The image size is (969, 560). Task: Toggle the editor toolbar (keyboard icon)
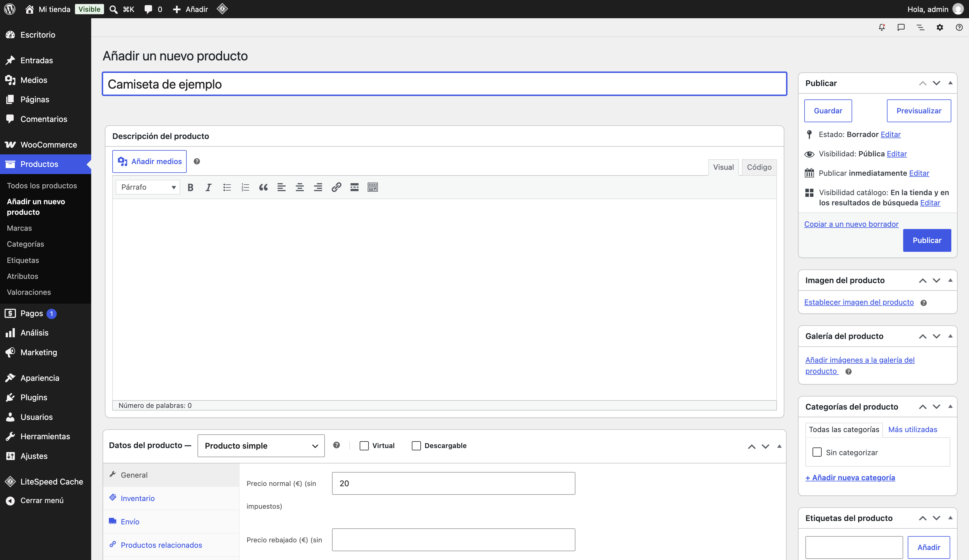click(372, 187)
